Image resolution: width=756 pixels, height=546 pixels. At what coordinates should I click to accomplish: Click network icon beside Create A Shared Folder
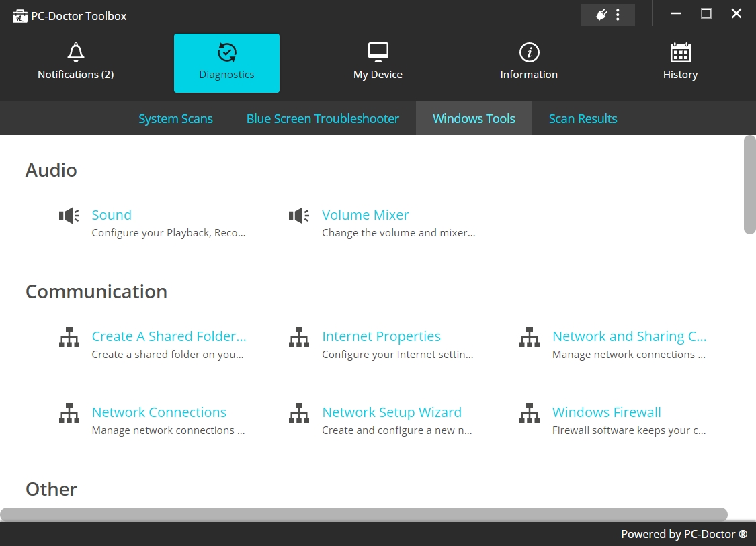69,337
